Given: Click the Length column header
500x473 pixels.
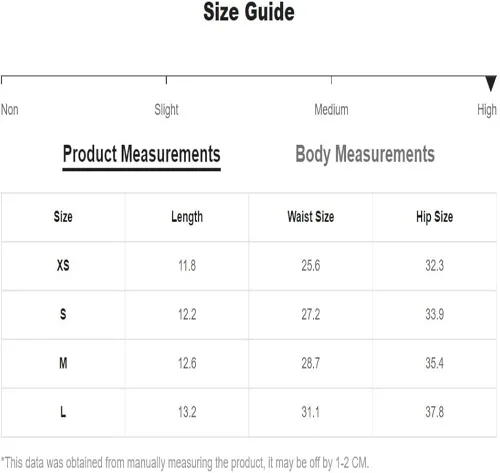Looking at the screenshot, I should [x=187, y=217].
